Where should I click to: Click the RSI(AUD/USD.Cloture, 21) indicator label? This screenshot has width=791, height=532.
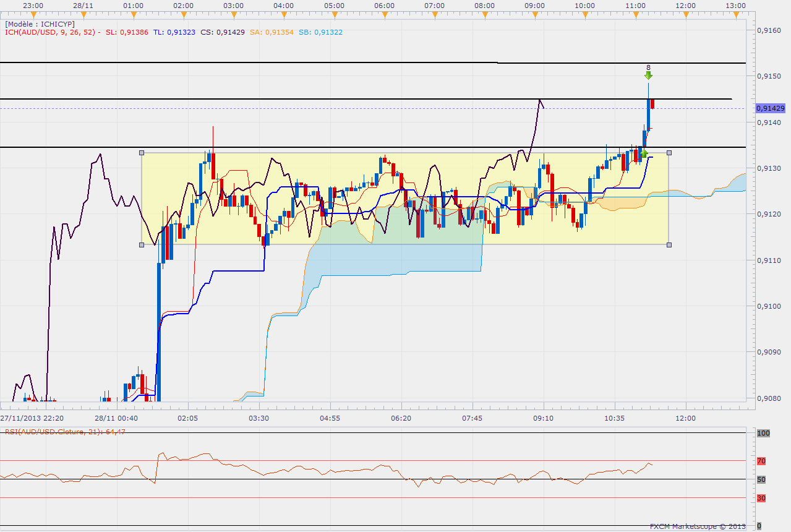(x=65, y=431)
